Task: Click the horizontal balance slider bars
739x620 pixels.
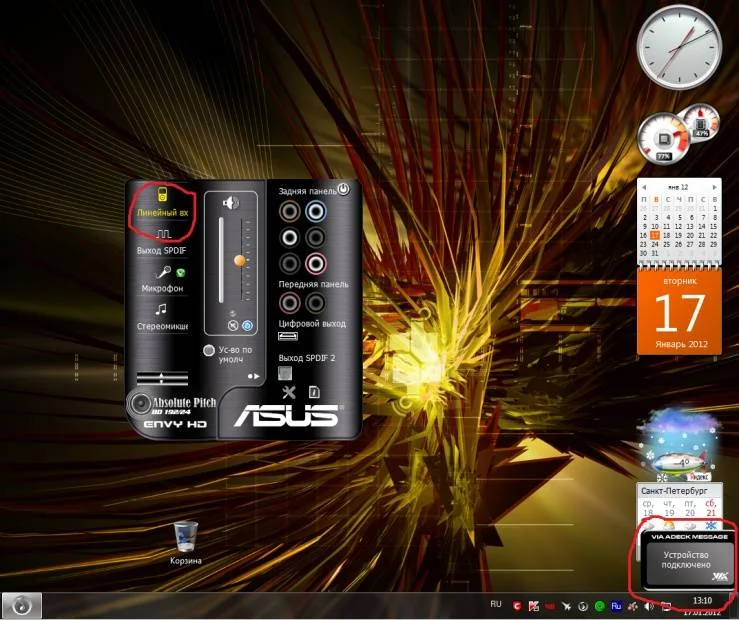Action: click(x=162, y=377)
